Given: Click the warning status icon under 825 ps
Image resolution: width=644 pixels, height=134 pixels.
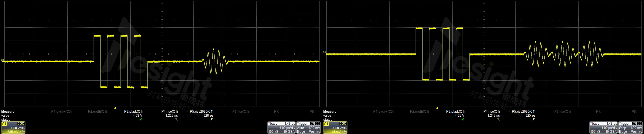Looking at the screenshot, I should click(534, 119).
